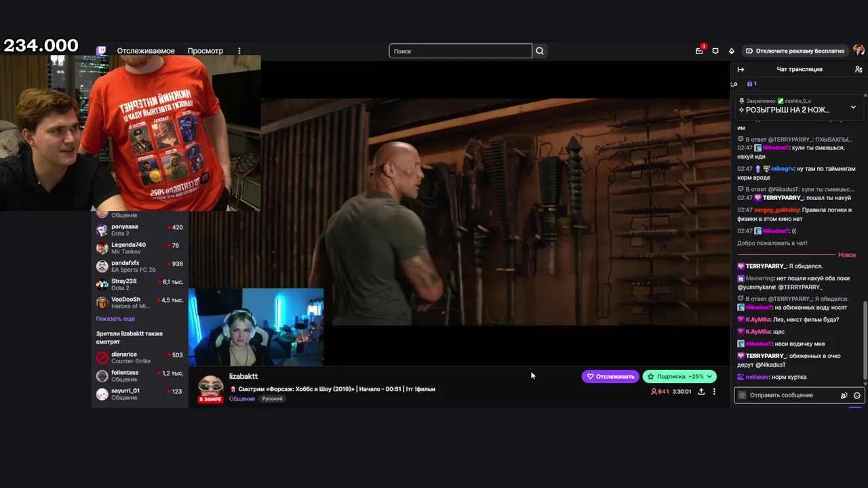
Task: Click the channel points star icon in chat input
Action: pyautogui.click(x=742, y=395)
